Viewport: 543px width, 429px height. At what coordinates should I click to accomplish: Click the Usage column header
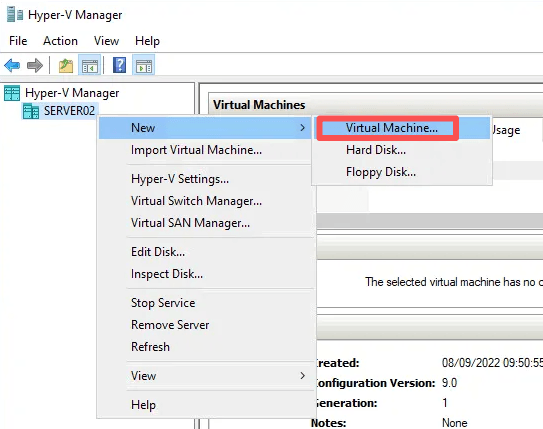pyautogui.click(x=506, y=130)
